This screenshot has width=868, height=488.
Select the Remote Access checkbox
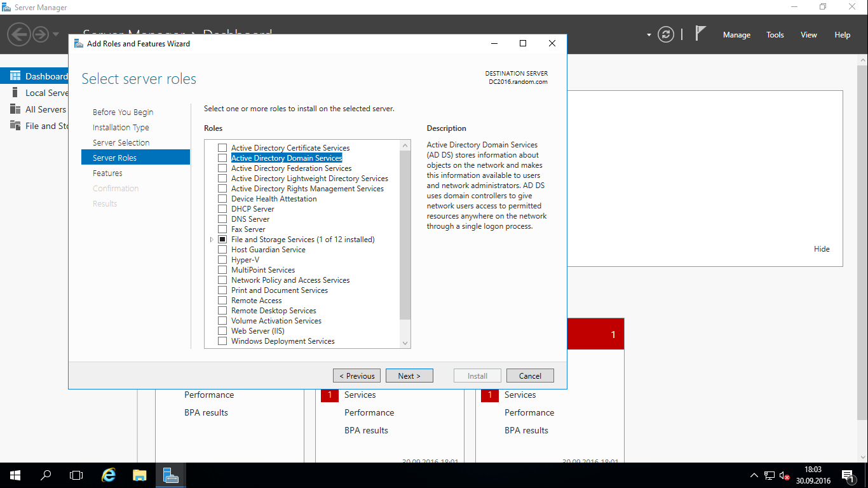click(x=222, y=301)
